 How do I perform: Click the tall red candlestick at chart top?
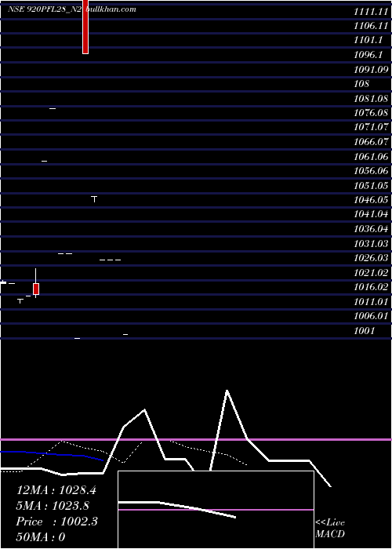(x=85, y=27)
